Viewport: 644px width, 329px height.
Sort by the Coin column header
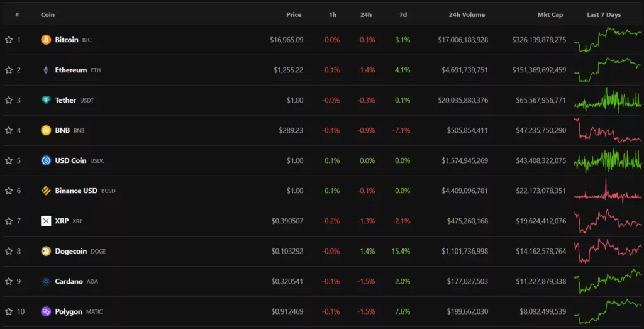[x=48, y=14]
